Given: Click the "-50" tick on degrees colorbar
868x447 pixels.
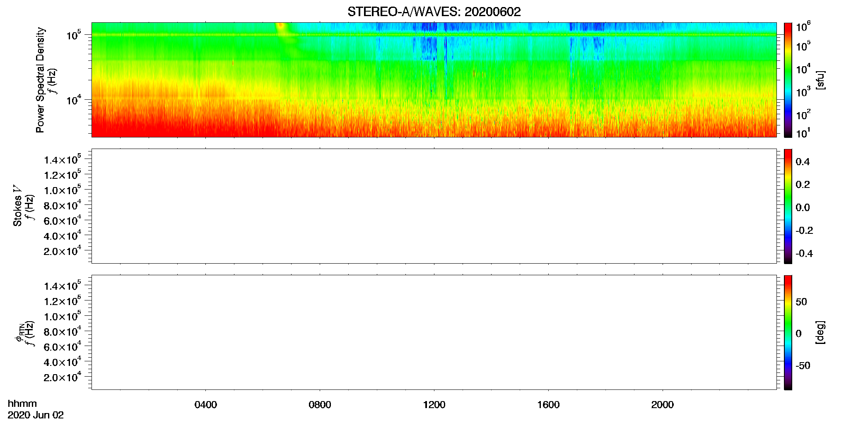Looking at the screenshot, I should click(x=803, y=366).
